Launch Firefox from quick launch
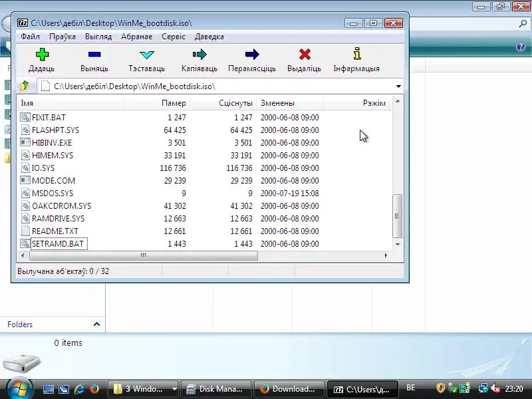The height and width of the screenshot is (399, 532). 94,389
